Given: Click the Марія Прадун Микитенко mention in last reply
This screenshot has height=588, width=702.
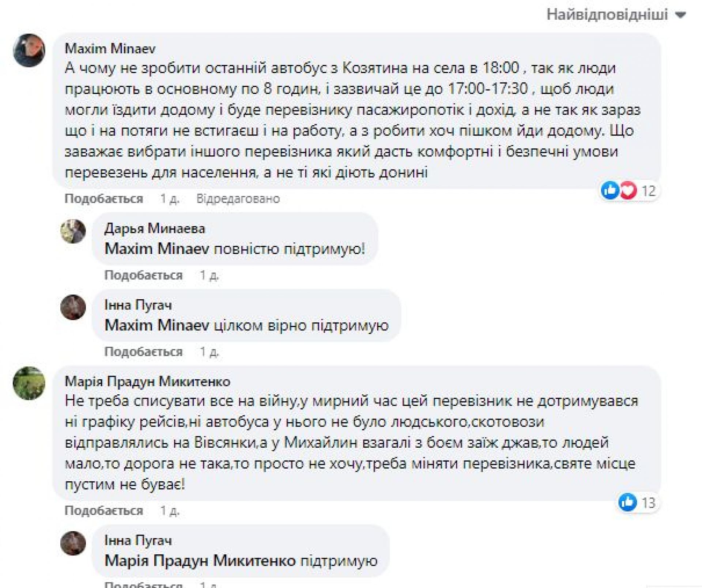Looking at the screenshot, I should tap(200, 561).
